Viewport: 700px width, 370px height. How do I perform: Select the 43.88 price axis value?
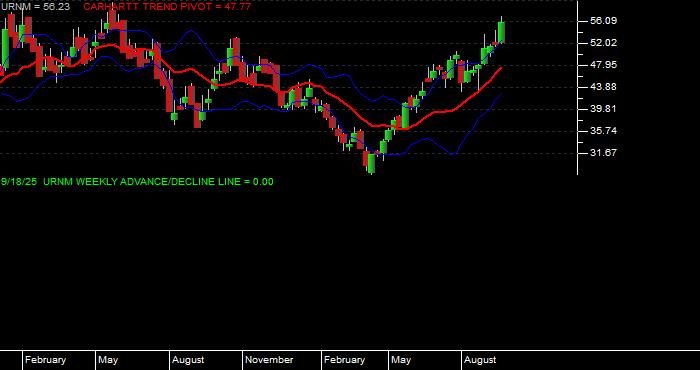(603, 87)
